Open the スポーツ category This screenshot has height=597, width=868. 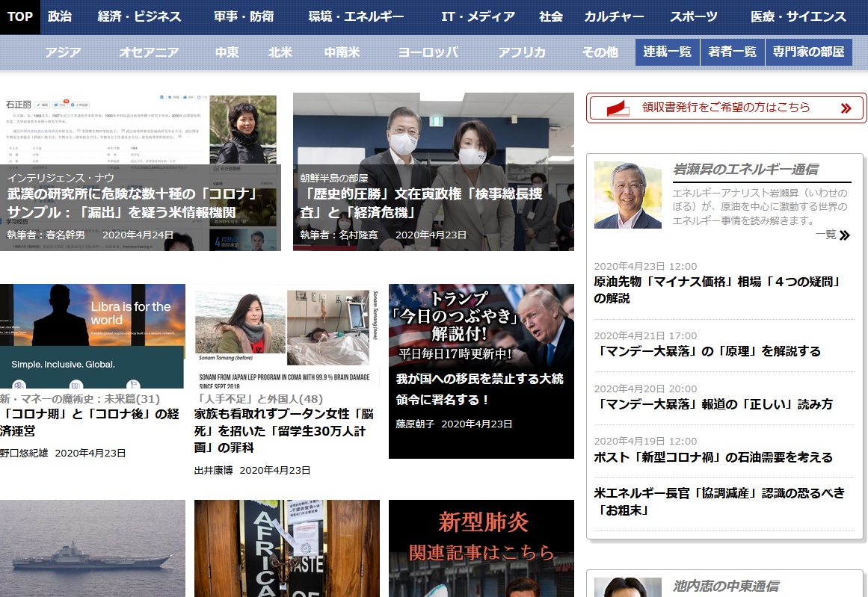[694, 16]
